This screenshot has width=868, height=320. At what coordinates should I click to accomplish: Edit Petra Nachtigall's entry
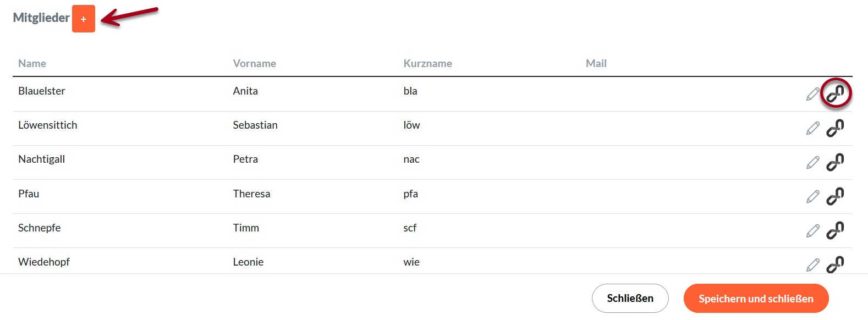point(813,162)
